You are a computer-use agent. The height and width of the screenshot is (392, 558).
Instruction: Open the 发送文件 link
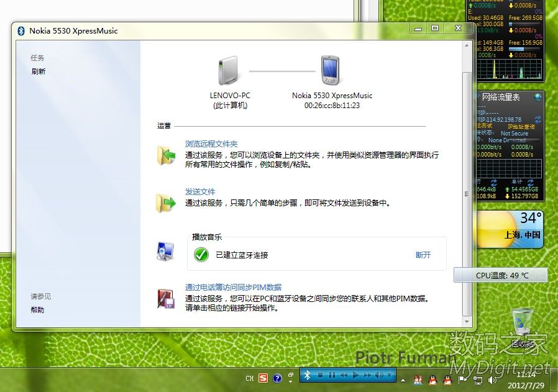point(200,191)
